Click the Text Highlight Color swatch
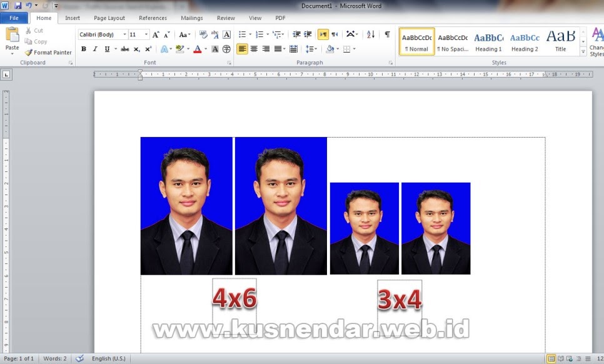Viewport: 604px width, 364px height. (180, 49)
